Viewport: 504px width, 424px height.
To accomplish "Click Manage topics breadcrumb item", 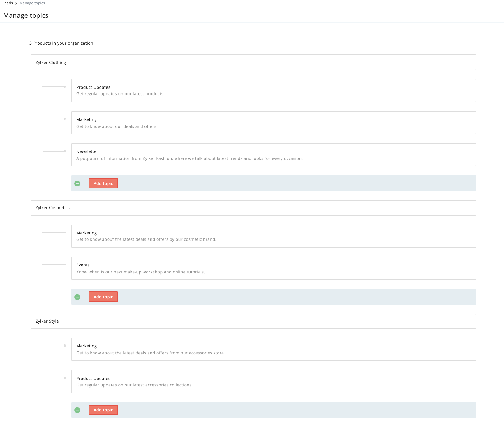I will pyautogui.click(x=32, y=3).
